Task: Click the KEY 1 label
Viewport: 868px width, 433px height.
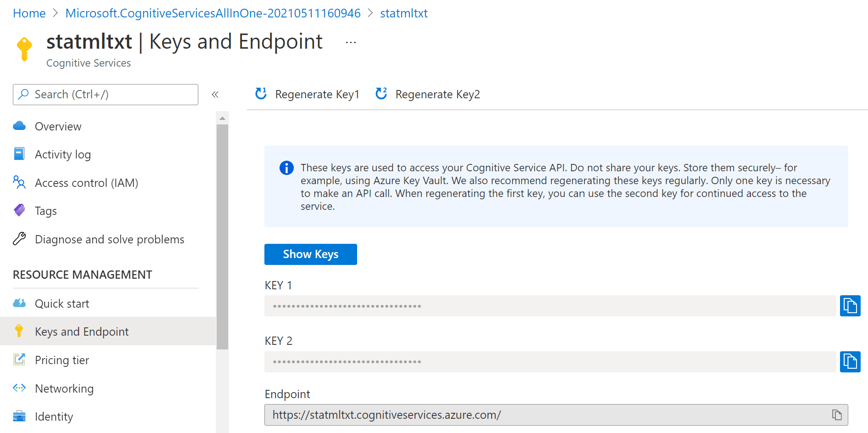Action: coord(279,285)
